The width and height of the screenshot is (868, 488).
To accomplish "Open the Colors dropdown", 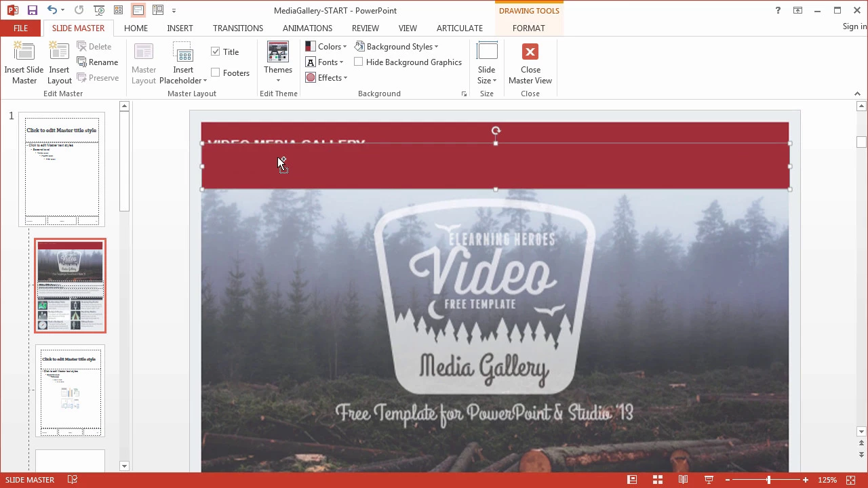I will point(326,47).
